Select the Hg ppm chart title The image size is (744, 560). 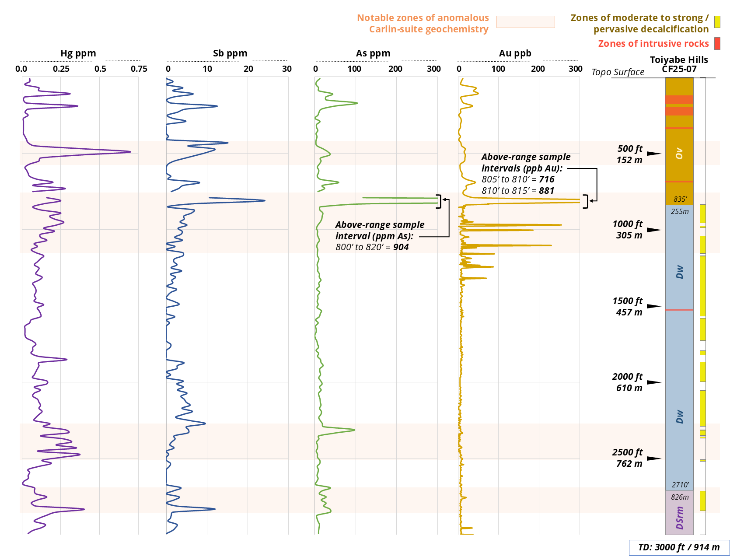pyautogui.click(x=78, y=53)
